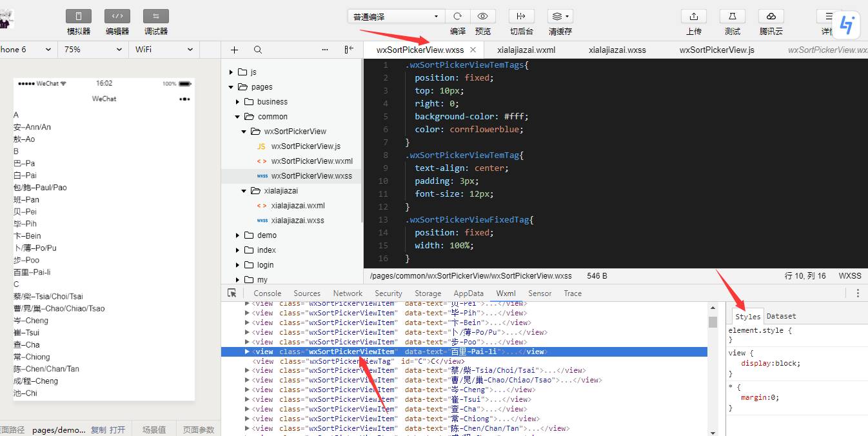Collapse the pages folder
Screen dimensions: 868x436
click(x=231, y=87)
